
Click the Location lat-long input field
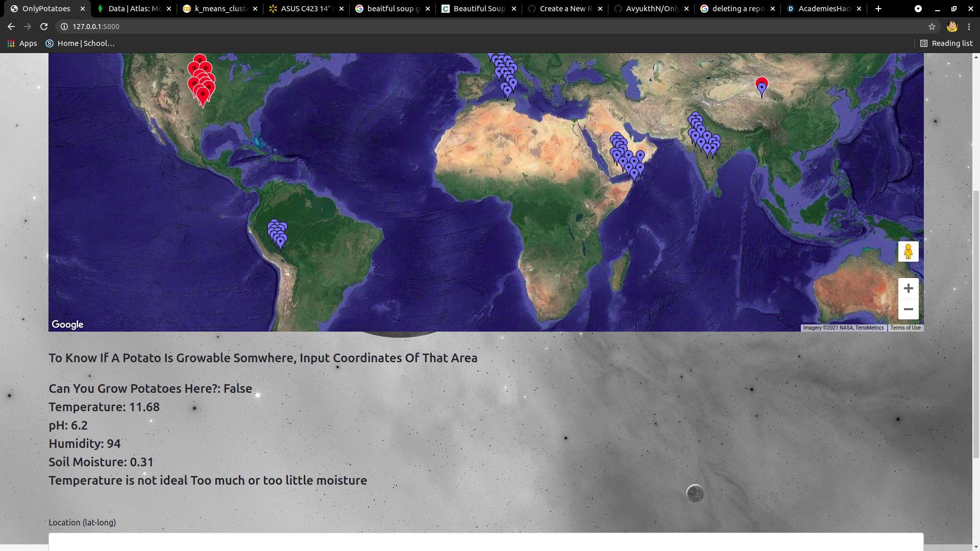[x=485, y=542]
